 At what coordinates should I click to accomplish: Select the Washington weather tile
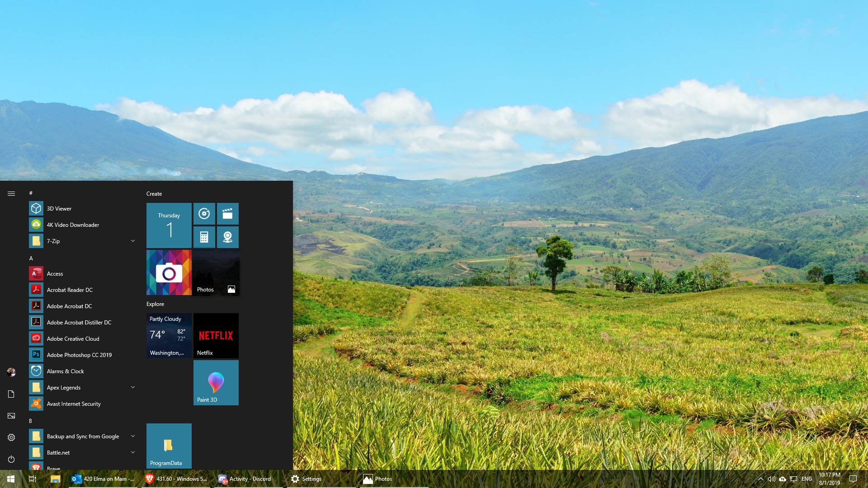[x=169, y=335]
